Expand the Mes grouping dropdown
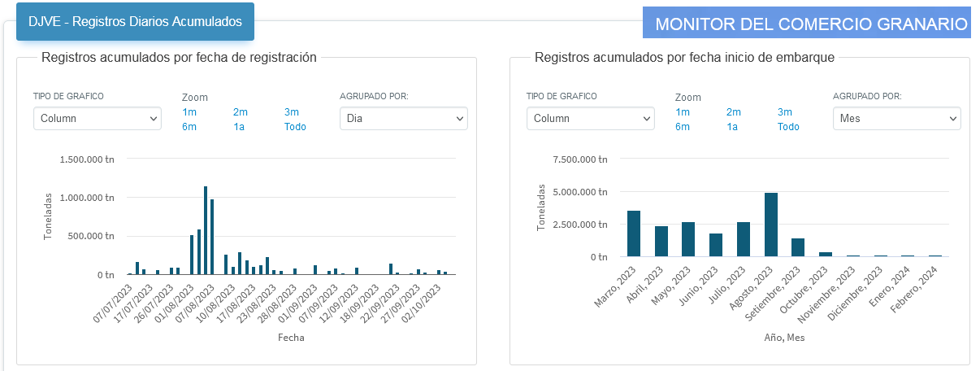Image resolution: width=980 pixels, height=371 pixels. (x=896, y=119)
